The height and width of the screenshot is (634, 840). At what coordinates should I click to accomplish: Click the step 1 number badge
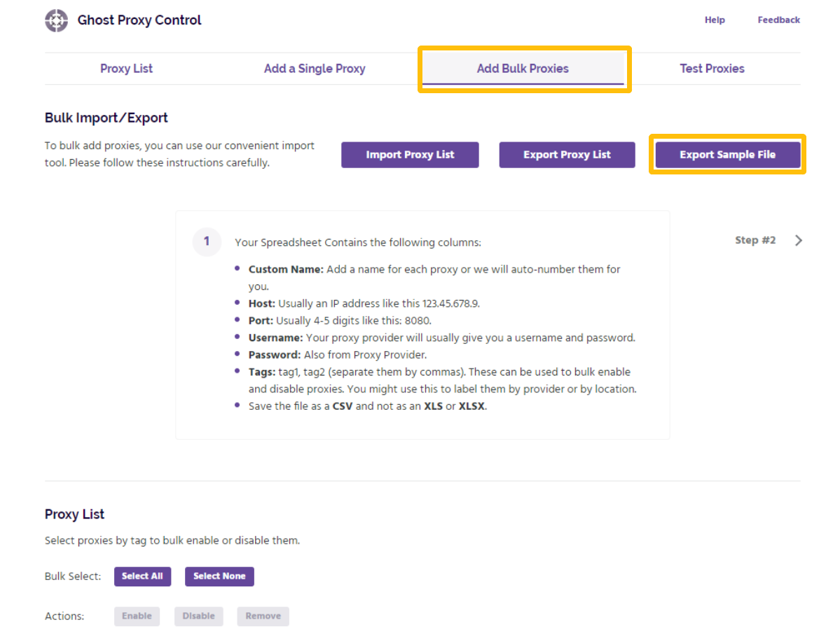click(x=207, y=242)
